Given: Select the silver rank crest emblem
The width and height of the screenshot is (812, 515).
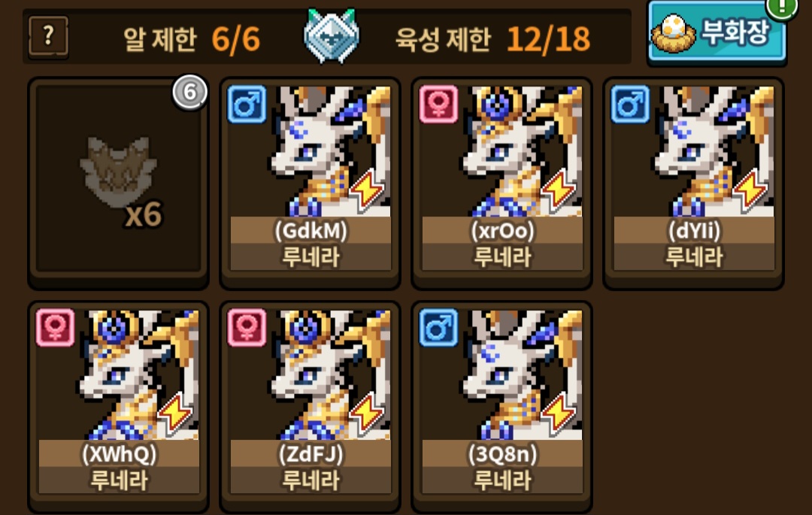Looking at the screenshot, I should coord(332,36).
